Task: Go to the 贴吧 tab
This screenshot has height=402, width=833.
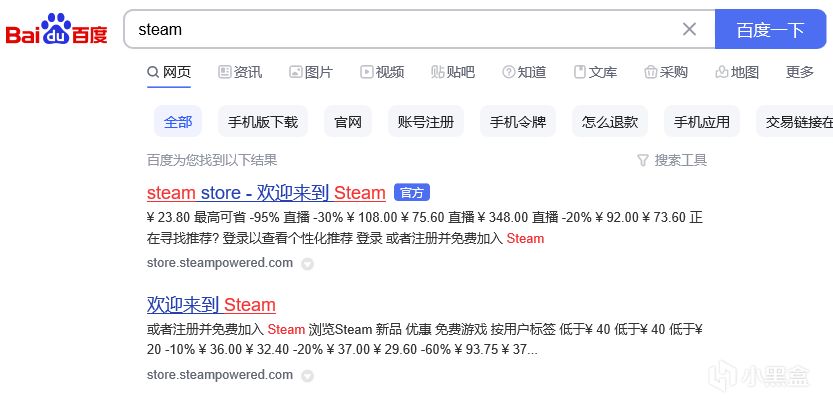Action: click(453, 72)
